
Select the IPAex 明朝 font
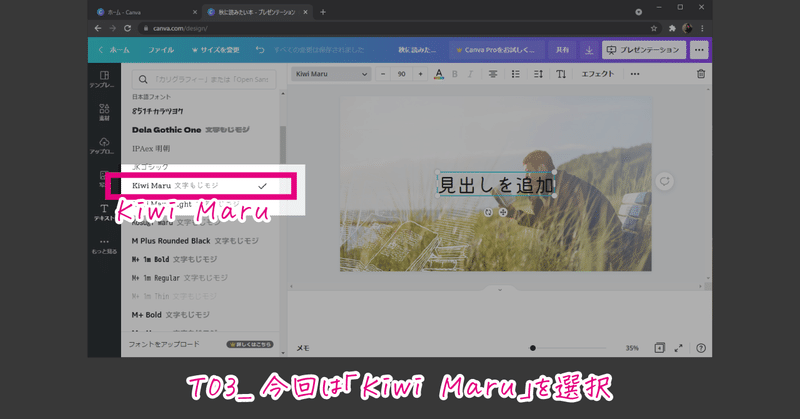(151, 149)
